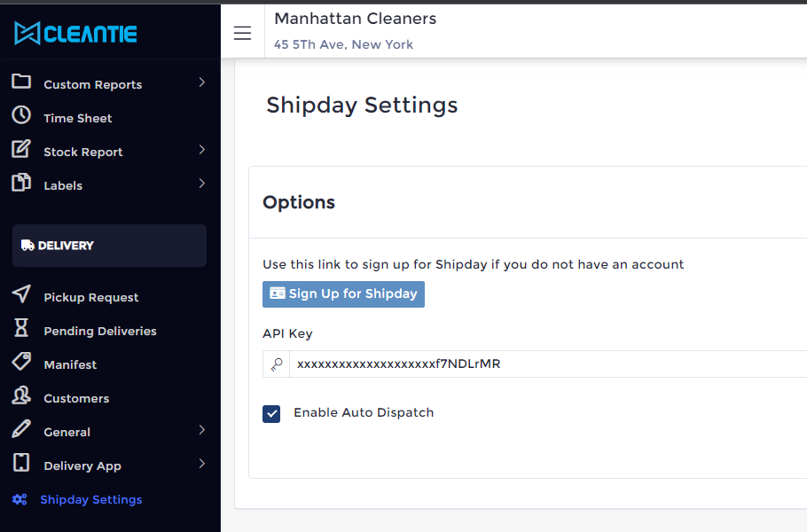Disable the Enable Auto Dispatch checkbox
This screenshot has height=532, width=807.
coord(271,413)
